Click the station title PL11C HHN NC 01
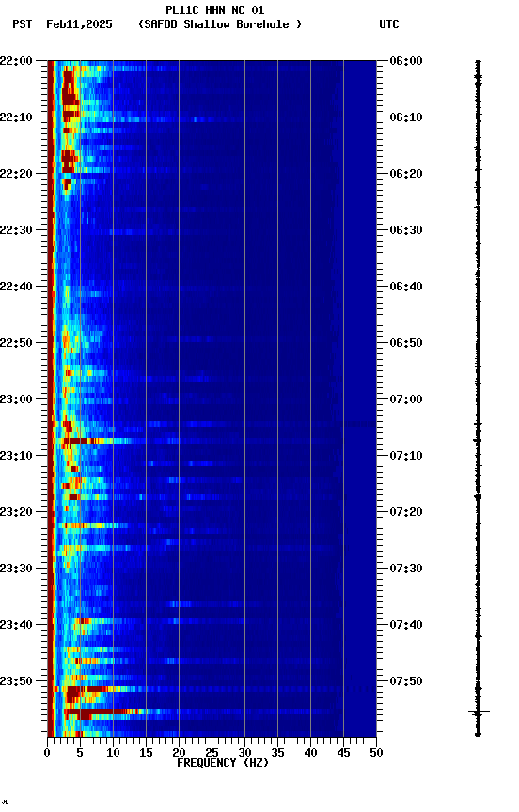Screen dimensions: 519x812 coord(214,10)
